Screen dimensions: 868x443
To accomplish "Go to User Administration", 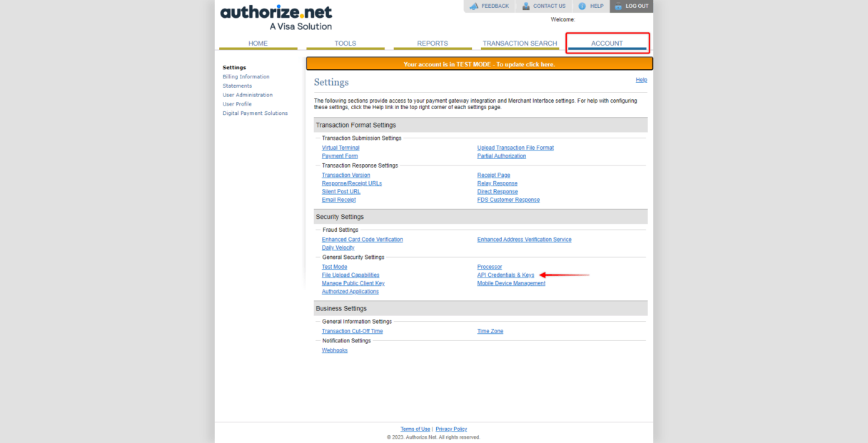I will (x=248, y=95).
